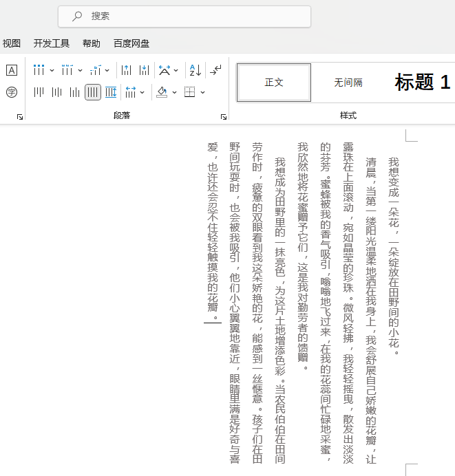Open the 帮助 tab
This screenshot has height=476, width=455.
click(92, 43)
